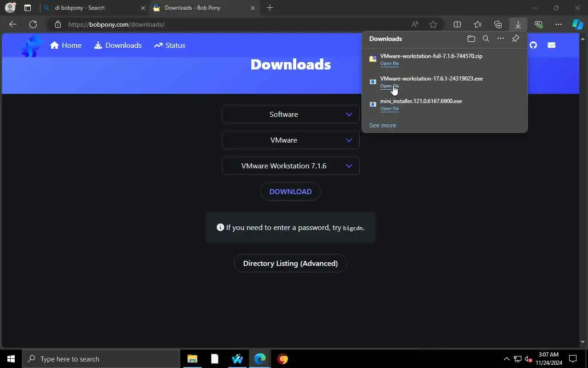Open the red round app on taskbar
The width and height of the screenshot is (588, 368).
tap(283, 359)
